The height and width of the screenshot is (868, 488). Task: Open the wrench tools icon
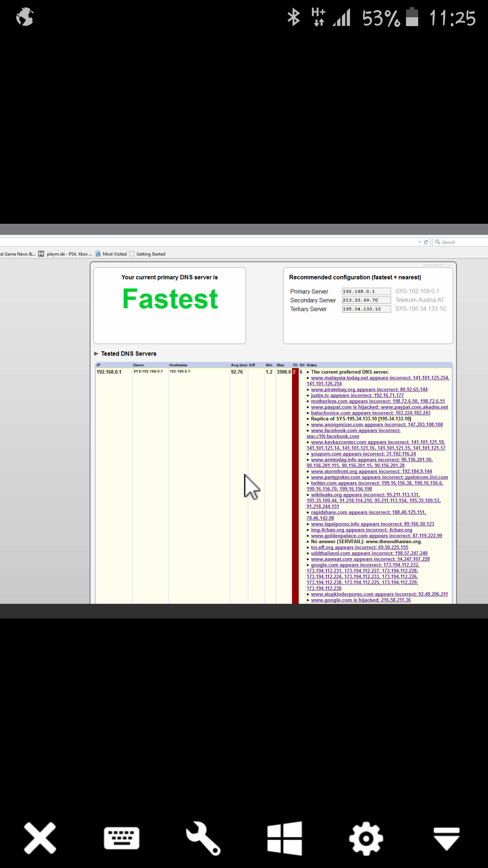[203, 838]
